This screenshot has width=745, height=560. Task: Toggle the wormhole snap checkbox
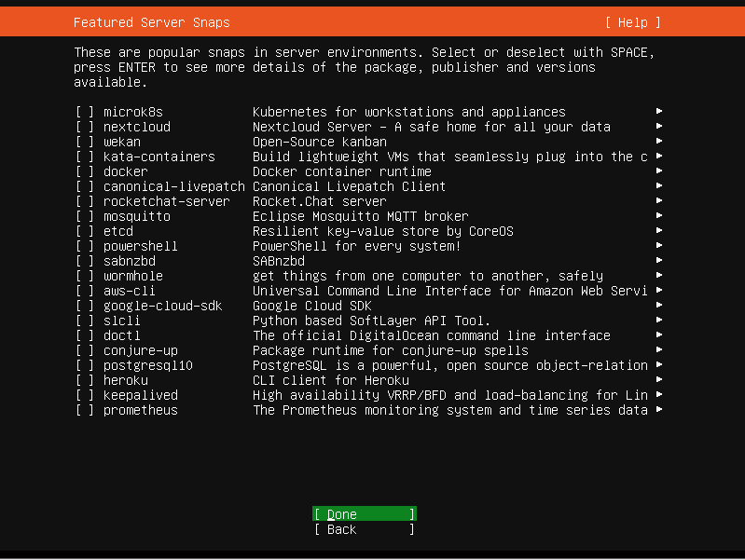pyautogui.click(x=85, y=276)
